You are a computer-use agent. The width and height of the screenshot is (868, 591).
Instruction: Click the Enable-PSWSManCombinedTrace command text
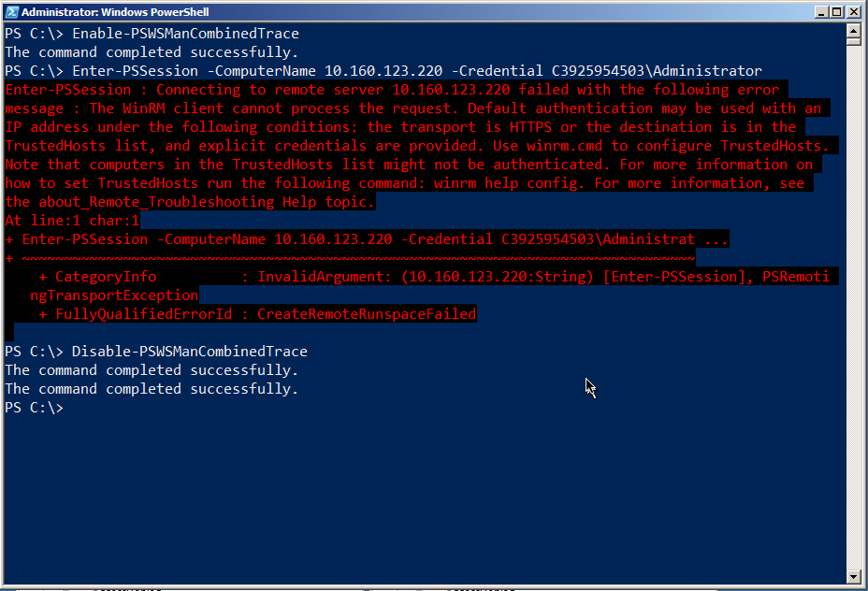[x=185, y=34]
